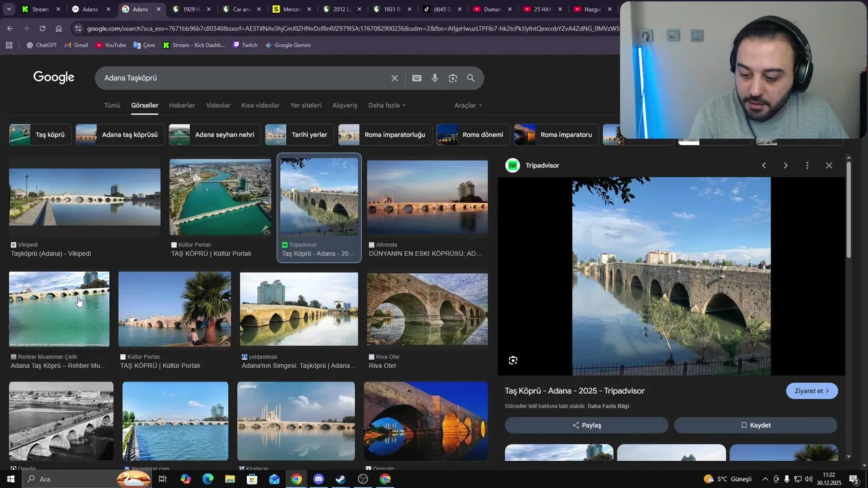Open the yoldaolmak Taşköprü image result
Screen dimensions: 868x488
tap(299, 309)
